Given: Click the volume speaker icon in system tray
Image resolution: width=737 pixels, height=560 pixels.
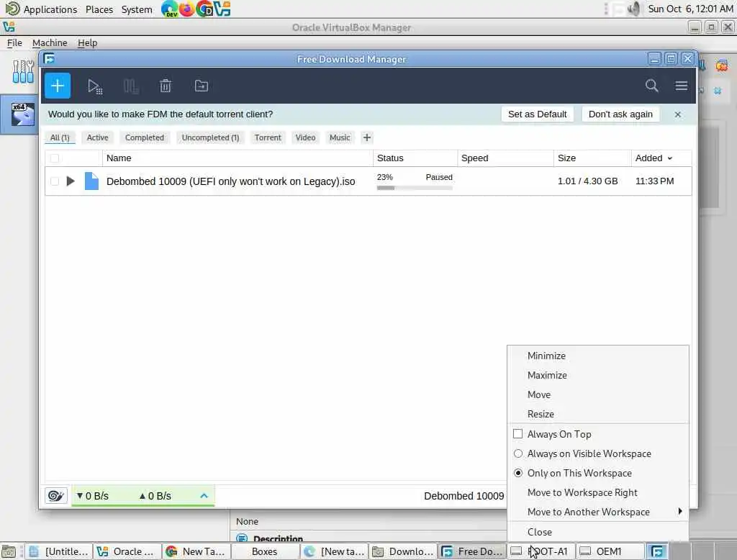Looking at the screenshot, I should (633, 9).
